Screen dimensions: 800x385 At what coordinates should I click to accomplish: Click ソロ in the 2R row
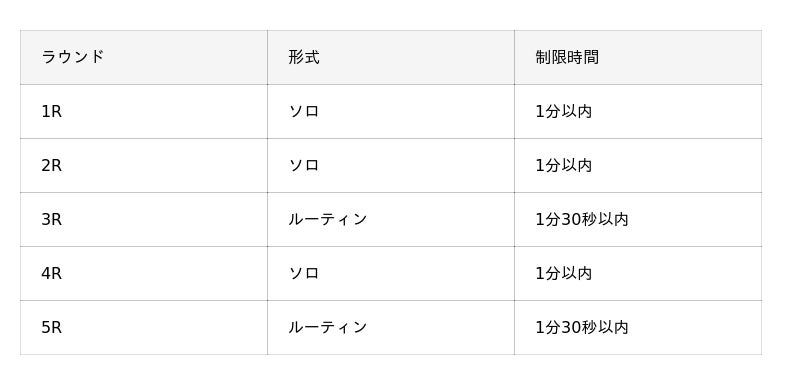pyautogui.click(x=304, y=166)
